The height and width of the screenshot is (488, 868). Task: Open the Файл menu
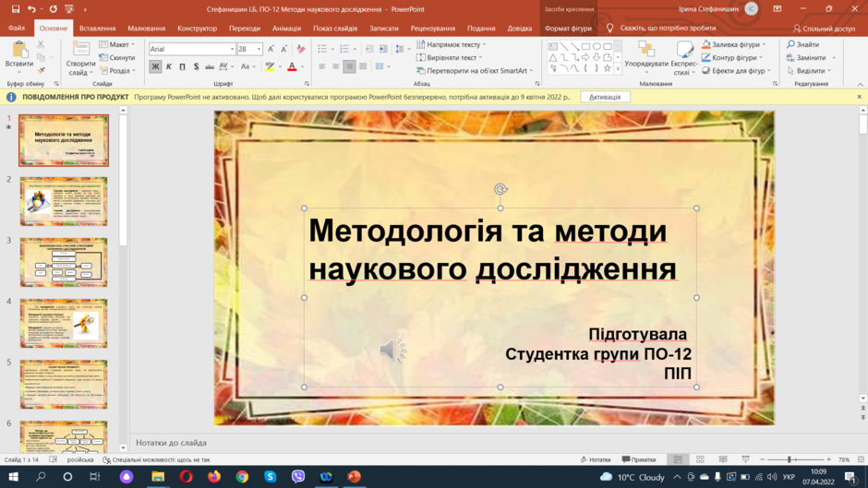17,29
